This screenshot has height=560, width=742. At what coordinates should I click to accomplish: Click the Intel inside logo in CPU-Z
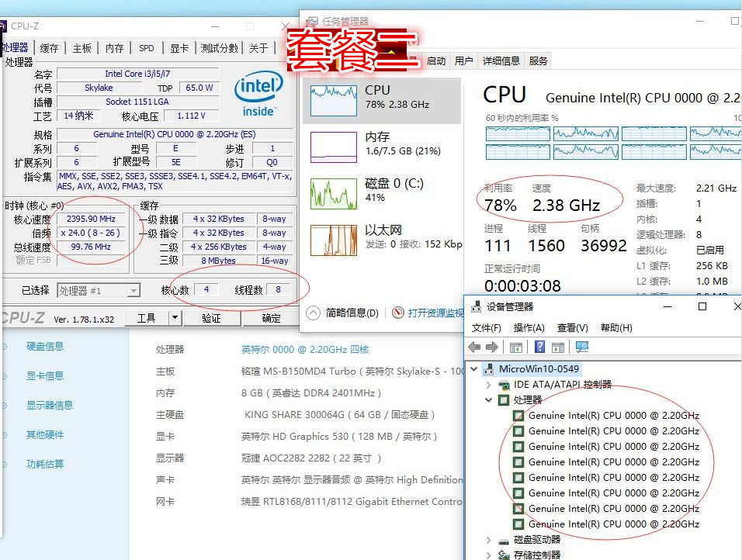coord(259,94)
